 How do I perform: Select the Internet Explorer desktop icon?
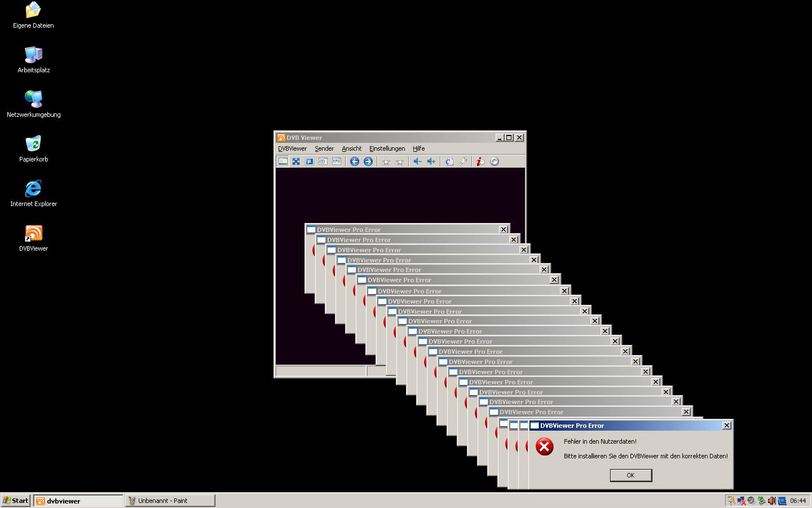click(33, 194)
